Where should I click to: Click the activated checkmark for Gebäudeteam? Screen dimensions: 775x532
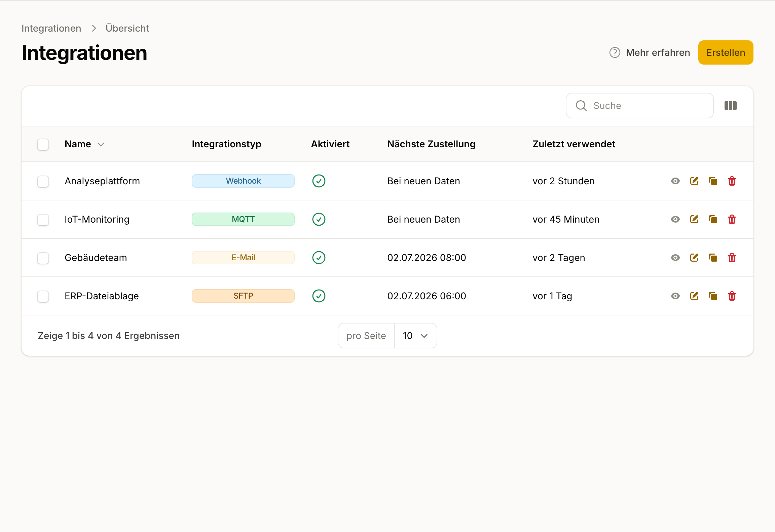click(x=319, y=258)
